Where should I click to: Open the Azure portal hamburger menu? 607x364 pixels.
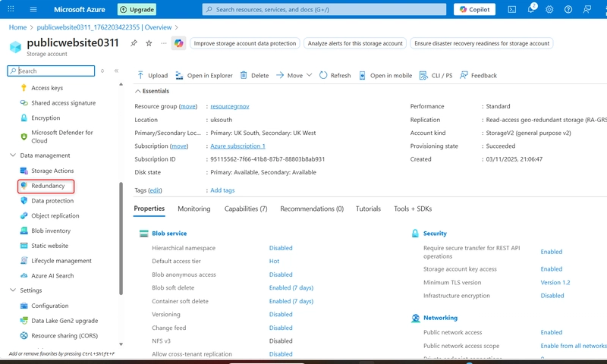pyautogui.click(x=33, y=10)
